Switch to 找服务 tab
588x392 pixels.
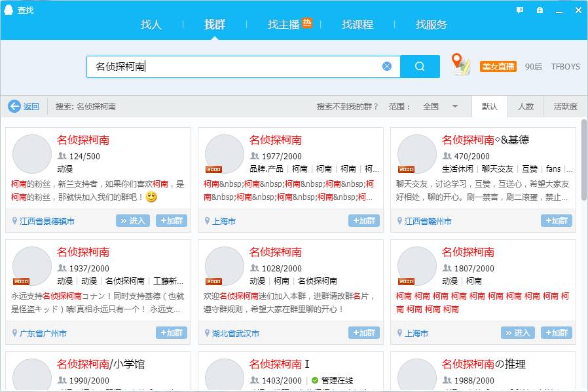[432, 24]
